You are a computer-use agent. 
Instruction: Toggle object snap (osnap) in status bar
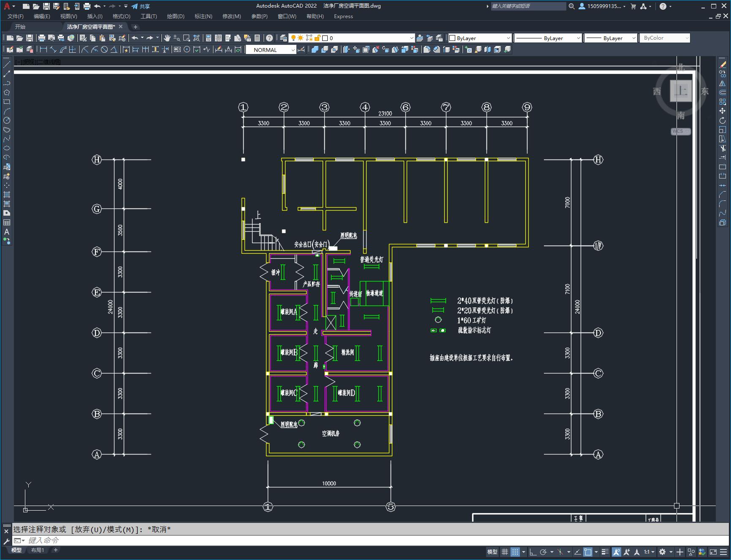point(587,552)
